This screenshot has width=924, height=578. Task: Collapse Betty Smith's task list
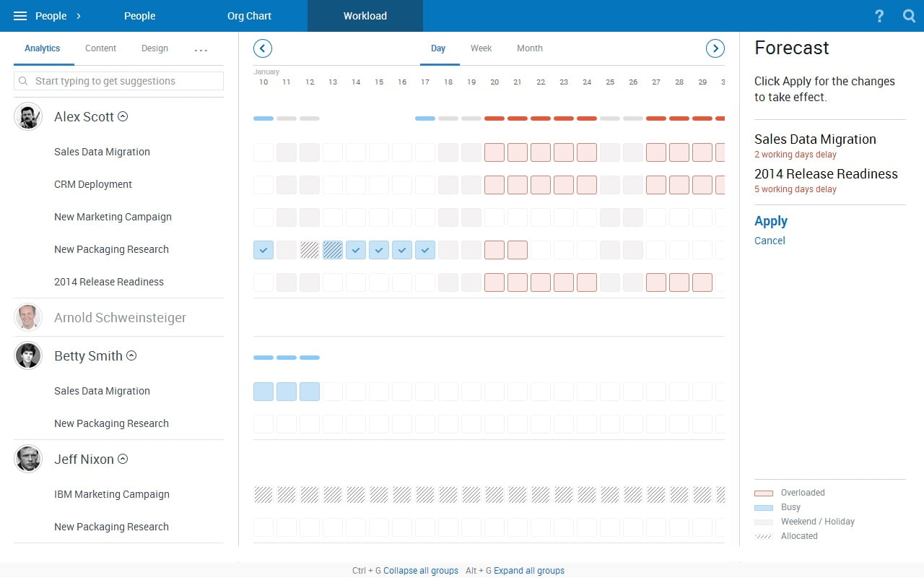click(x=131, y=355)
